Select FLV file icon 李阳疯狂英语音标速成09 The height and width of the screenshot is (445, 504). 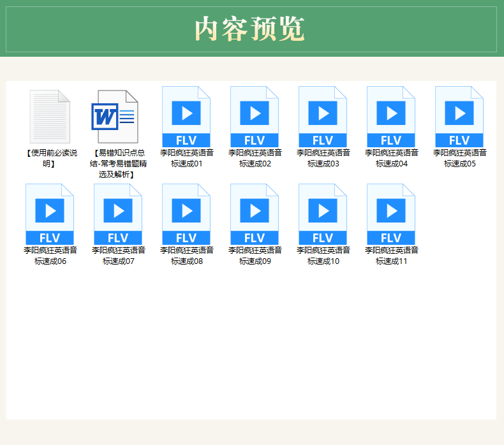tap(255, 214)
